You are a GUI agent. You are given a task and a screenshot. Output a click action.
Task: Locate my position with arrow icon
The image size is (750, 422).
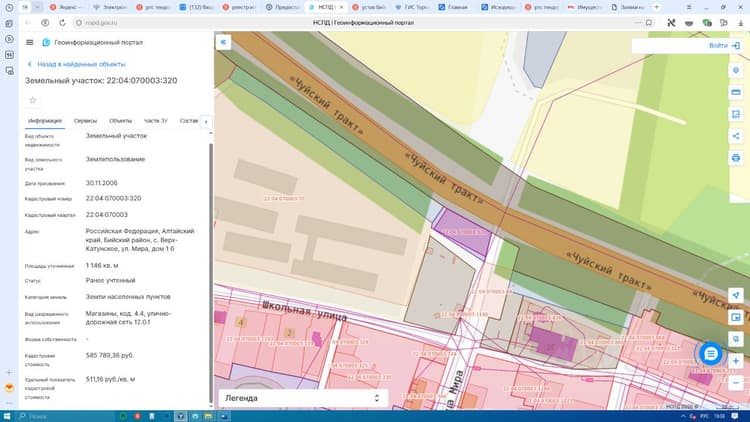[x=736, y=295]
